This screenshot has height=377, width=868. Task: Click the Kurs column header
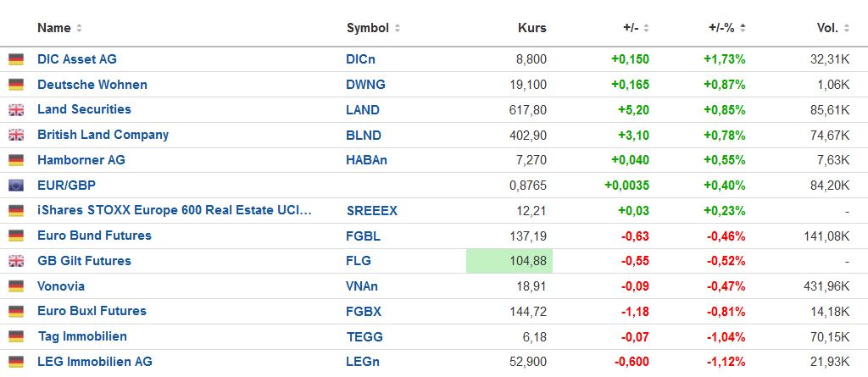click(x=531, y=28)
